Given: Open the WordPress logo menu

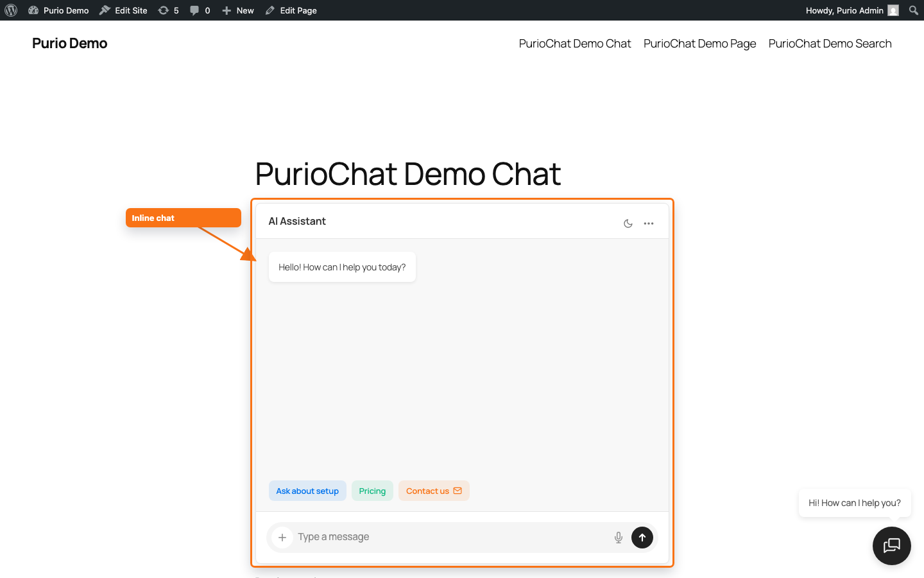Looking at the screenshot, I should coord(11,10).
